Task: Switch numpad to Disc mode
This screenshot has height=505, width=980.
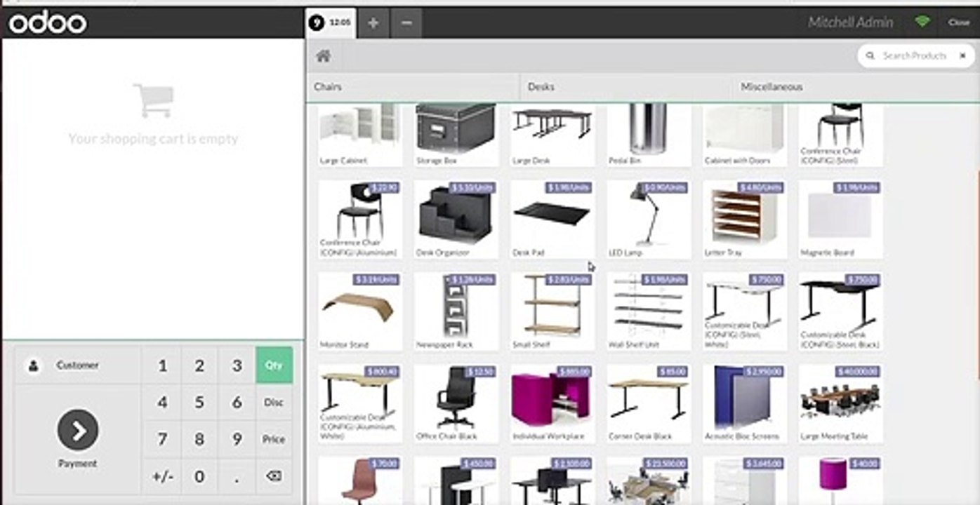Action: click(x=274, y=403)
